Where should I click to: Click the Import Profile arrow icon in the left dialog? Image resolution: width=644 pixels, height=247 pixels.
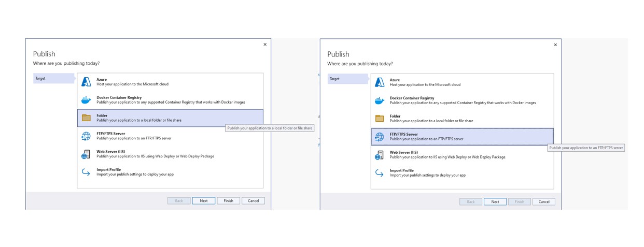pyautogui.click(x=86, y=172)
